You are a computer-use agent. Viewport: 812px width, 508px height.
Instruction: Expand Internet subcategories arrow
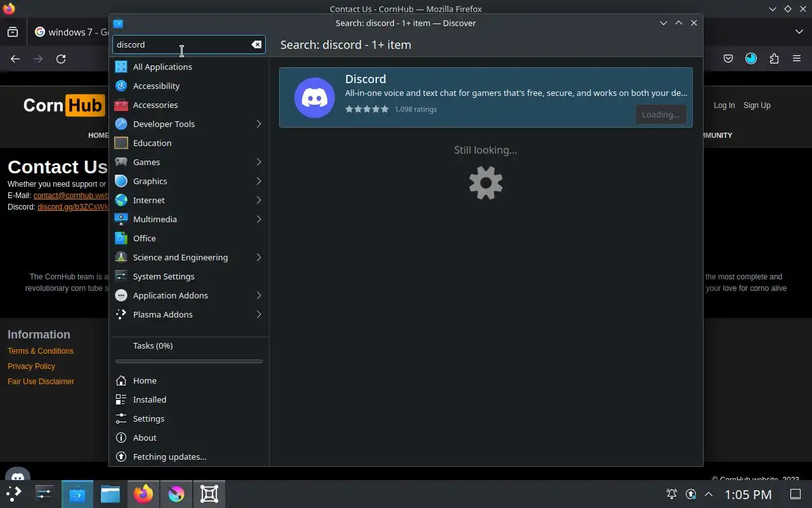click(x=259, y=200)
